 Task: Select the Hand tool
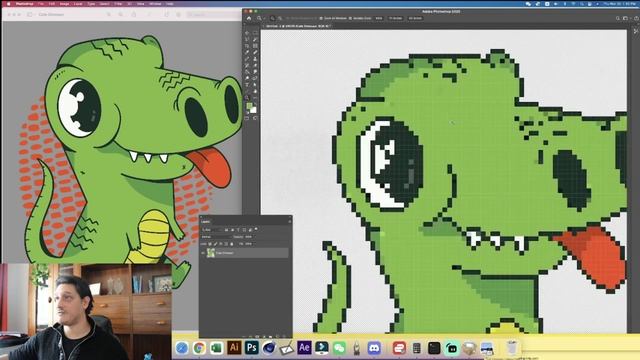point(255,91)
